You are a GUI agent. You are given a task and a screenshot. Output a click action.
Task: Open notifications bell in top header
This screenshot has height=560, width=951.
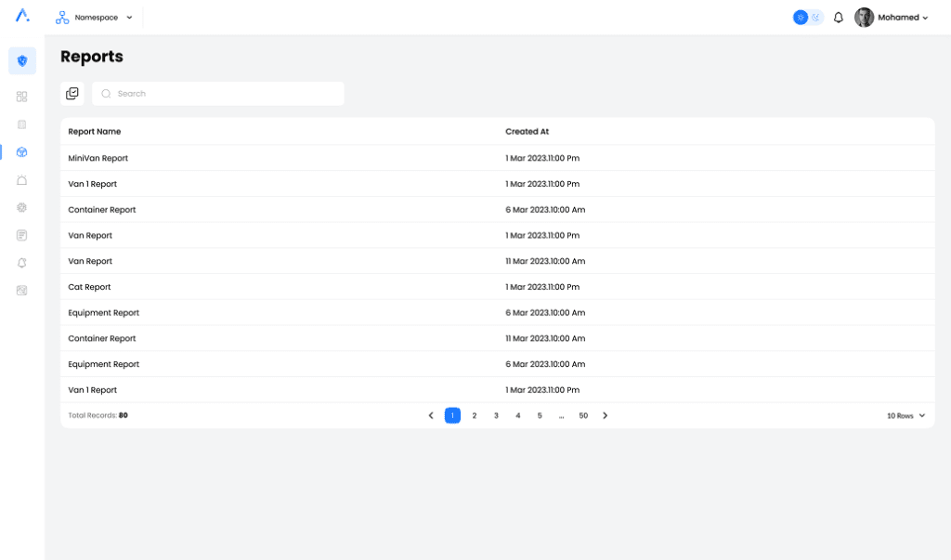839,18
